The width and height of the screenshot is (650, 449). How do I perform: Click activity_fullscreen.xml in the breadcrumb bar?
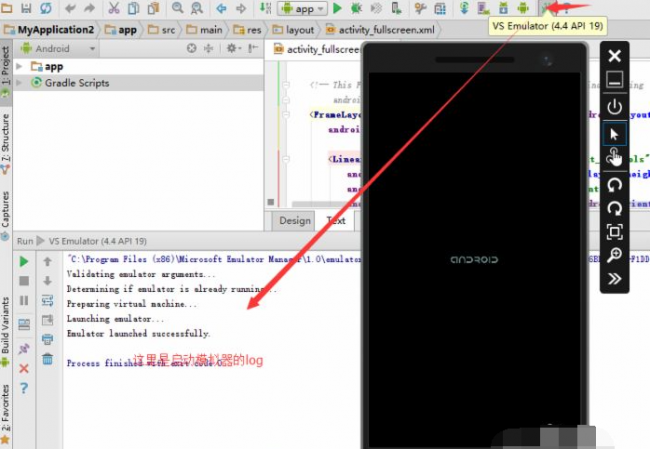point(381,30)
